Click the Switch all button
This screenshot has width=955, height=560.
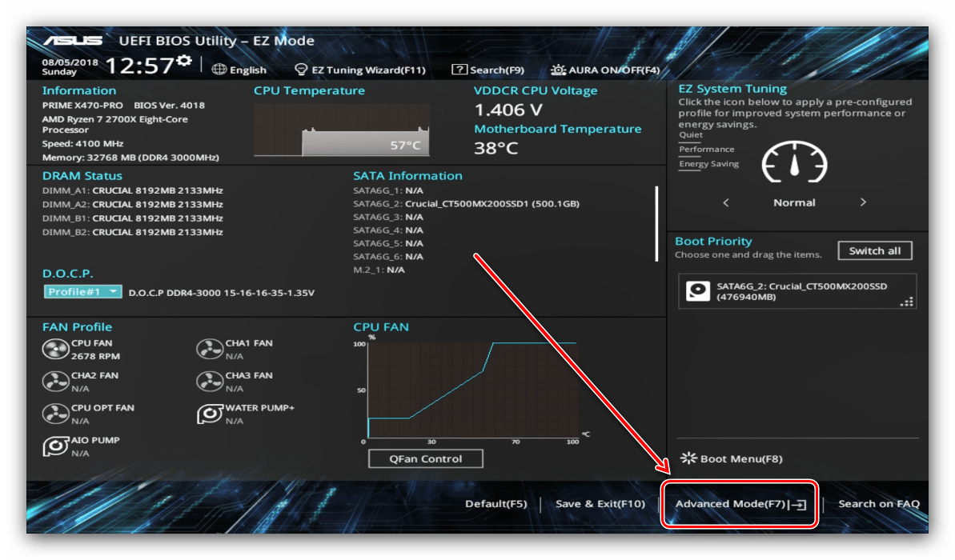tap(874, 251)
